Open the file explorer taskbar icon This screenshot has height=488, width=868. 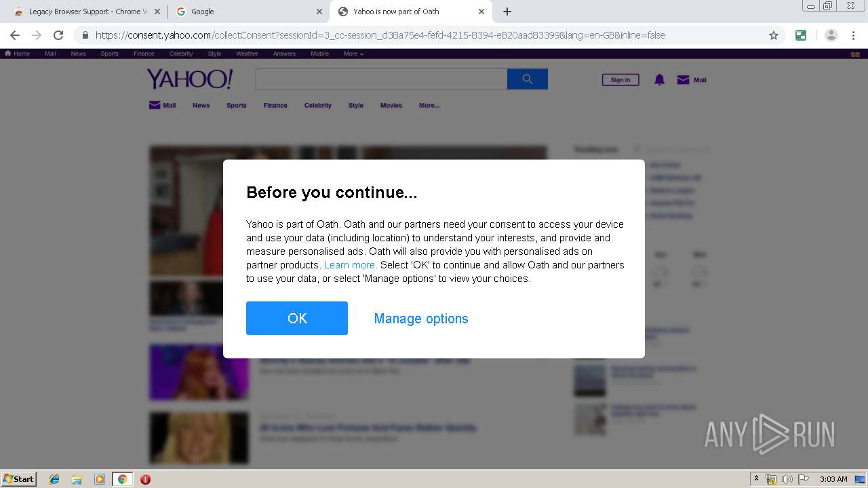[x=77, y=479]
